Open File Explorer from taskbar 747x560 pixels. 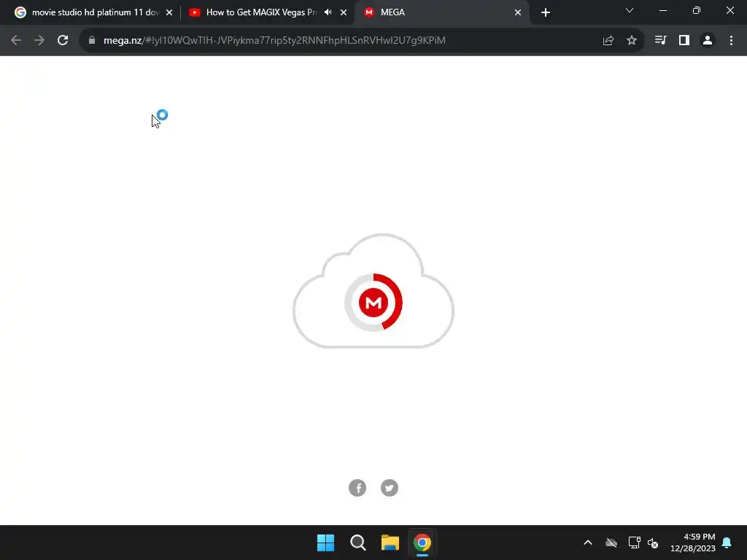click(x=390, y=542)
